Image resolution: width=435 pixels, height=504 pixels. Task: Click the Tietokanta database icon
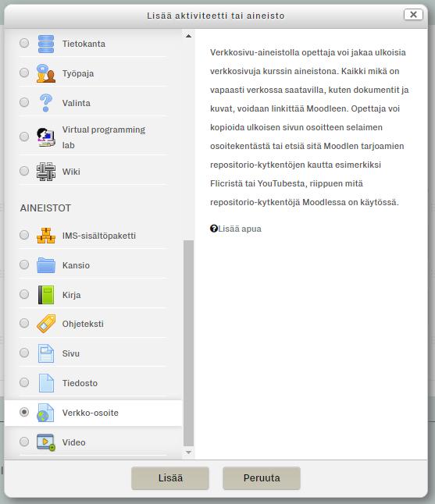pyautogui.click(x=46, y=44)
